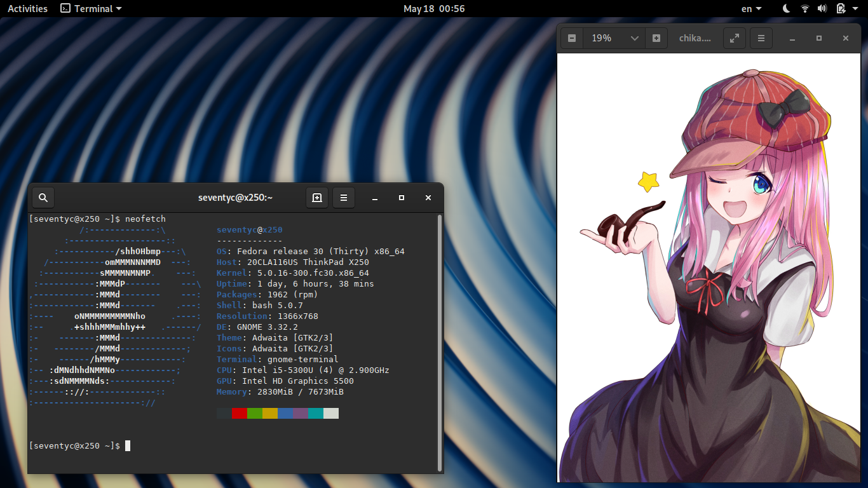Click the 'Resolution: 1366x768' line

(x=268, y=316)
